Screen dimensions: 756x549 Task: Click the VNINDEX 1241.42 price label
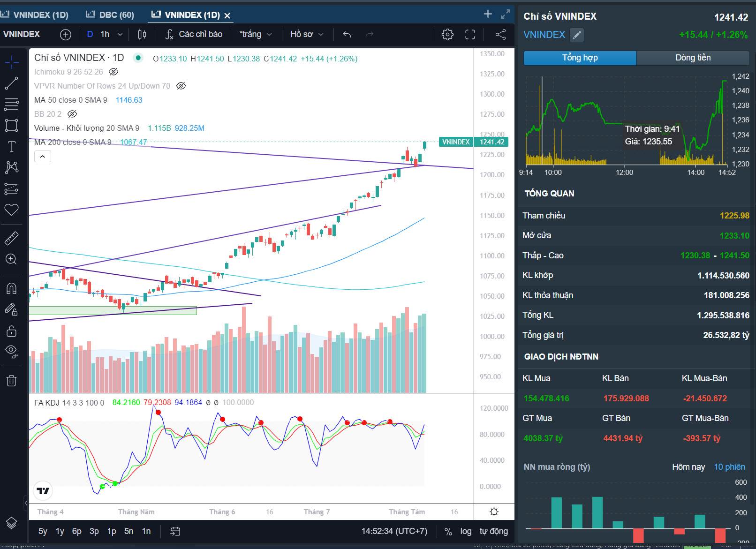474,142
